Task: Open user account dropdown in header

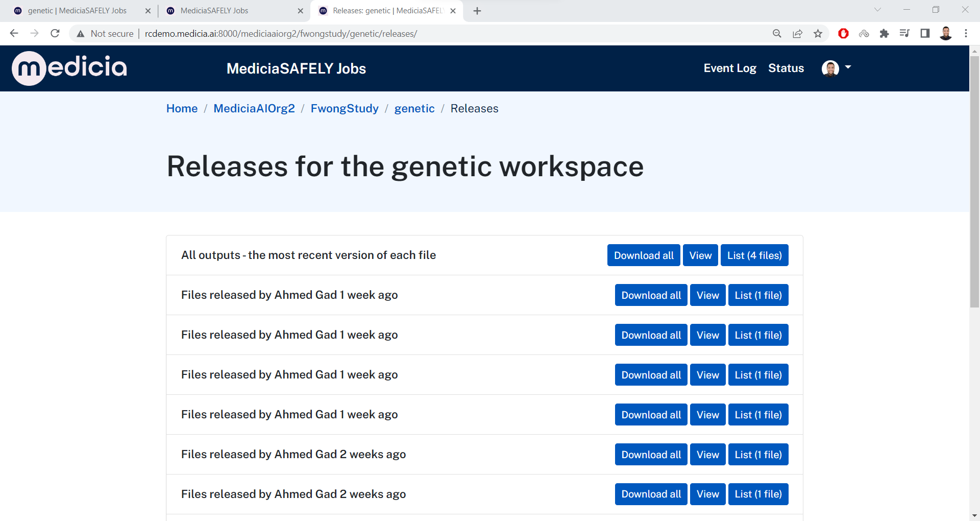Action: coord(837,68)
